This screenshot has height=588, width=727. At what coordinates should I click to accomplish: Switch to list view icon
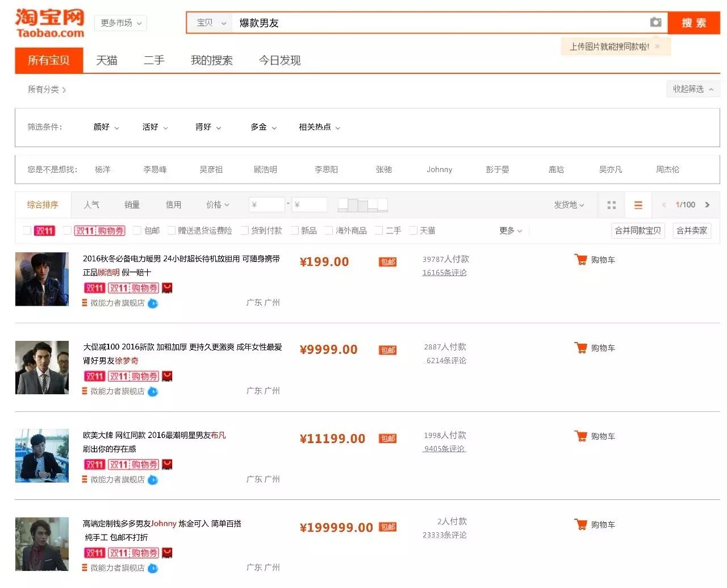638,205
